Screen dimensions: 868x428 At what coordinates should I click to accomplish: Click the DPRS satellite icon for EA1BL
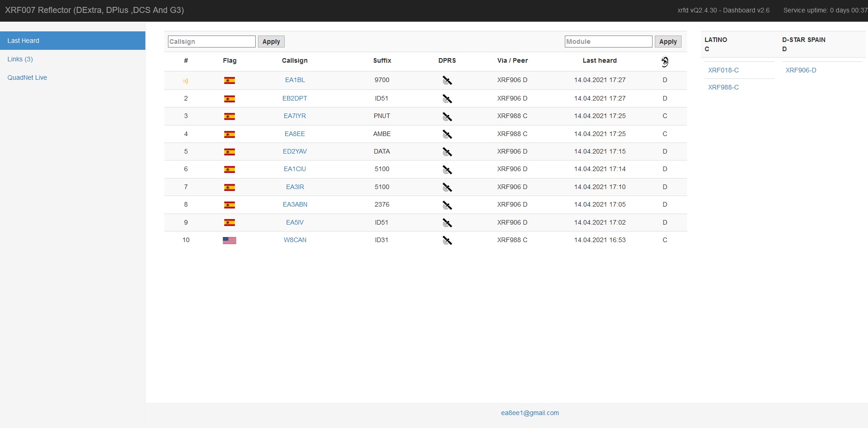[447, 81]
